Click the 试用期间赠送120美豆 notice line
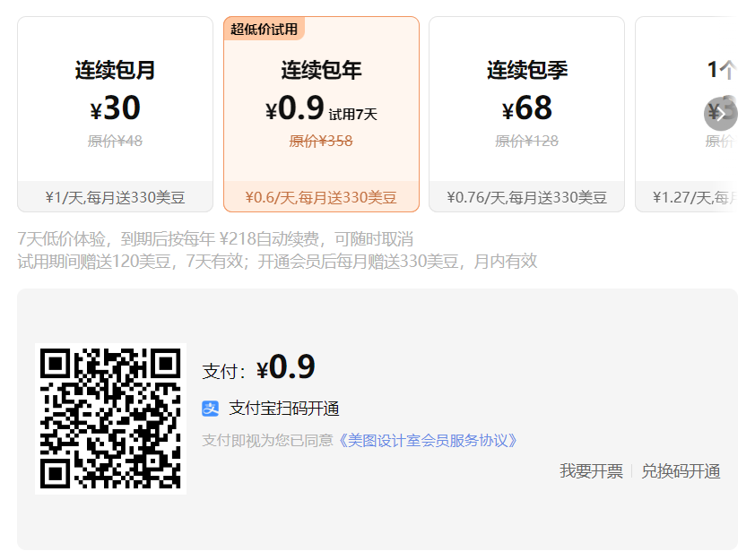755x560 pixels. pyautogui.click(x=277, y=262)
